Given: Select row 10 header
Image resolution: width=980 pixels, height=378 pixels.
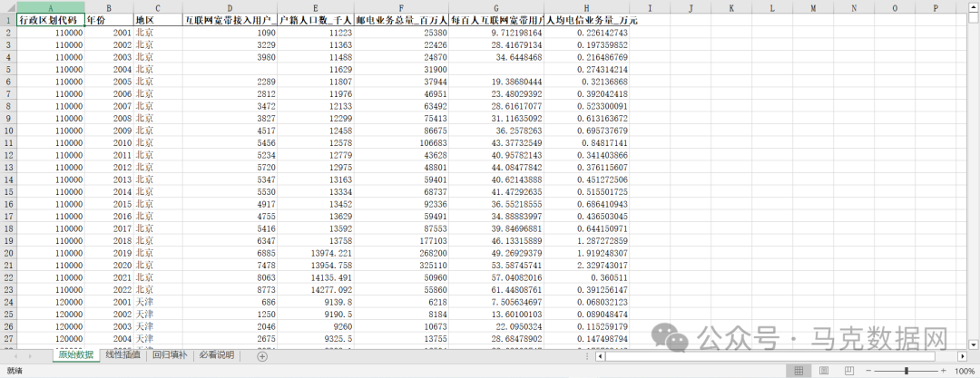Looking at the screenshot, I should tap(8, 131).
